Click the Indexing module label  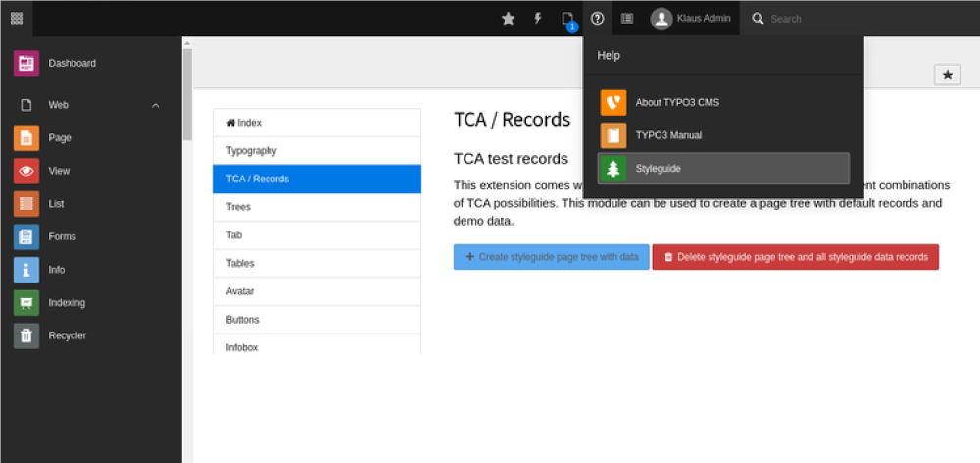tap(67, 303)
